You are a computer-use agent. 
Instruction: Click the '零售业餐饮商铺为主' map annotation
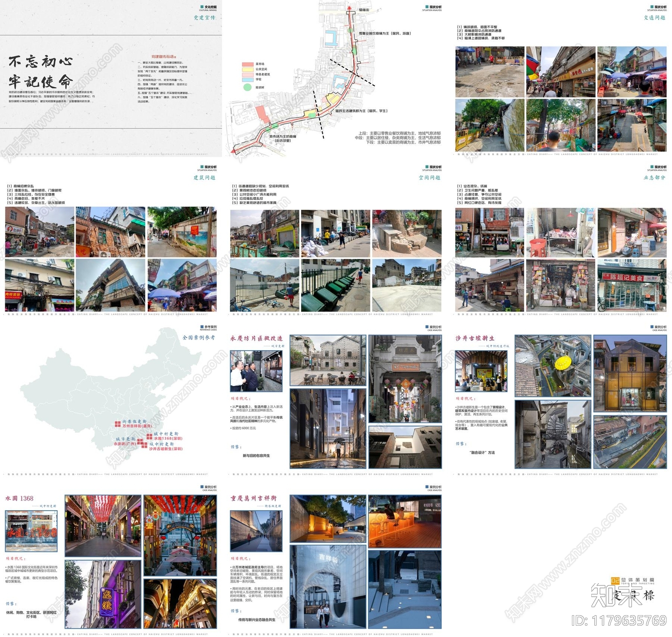[385, 33]
